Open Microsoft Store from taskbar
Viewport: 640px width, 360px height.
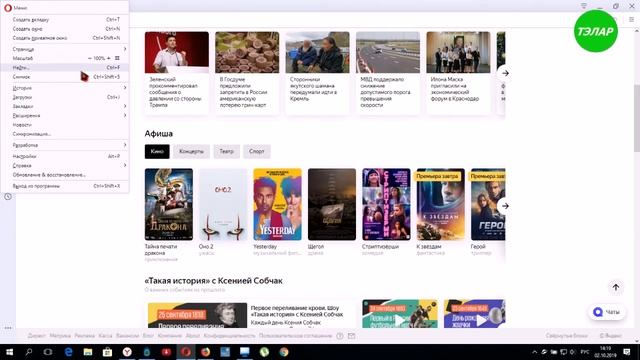[107, 352]
